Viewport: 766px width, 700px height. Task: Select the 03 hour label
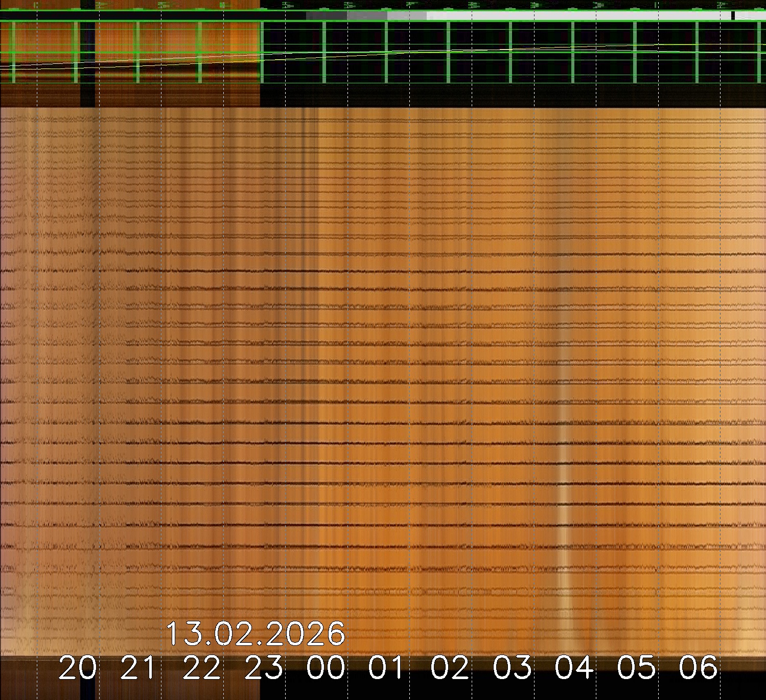512,668
